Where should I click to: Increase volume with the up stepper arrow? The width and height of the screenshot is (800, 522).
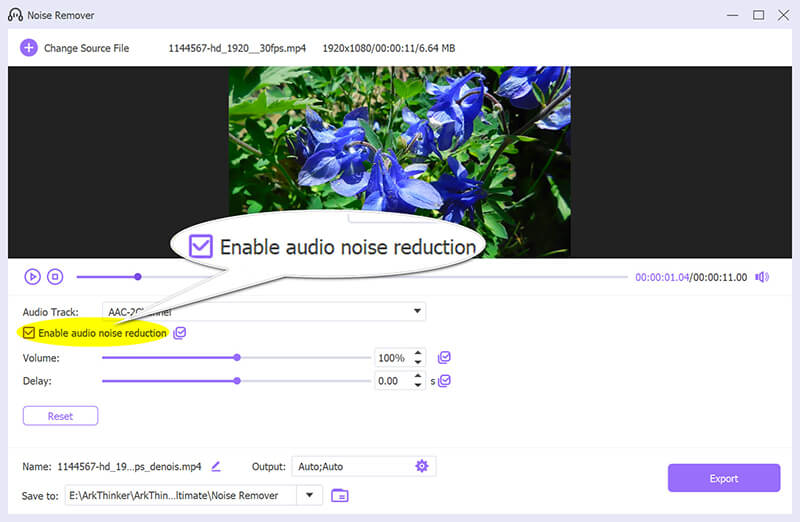click(417, 353)
